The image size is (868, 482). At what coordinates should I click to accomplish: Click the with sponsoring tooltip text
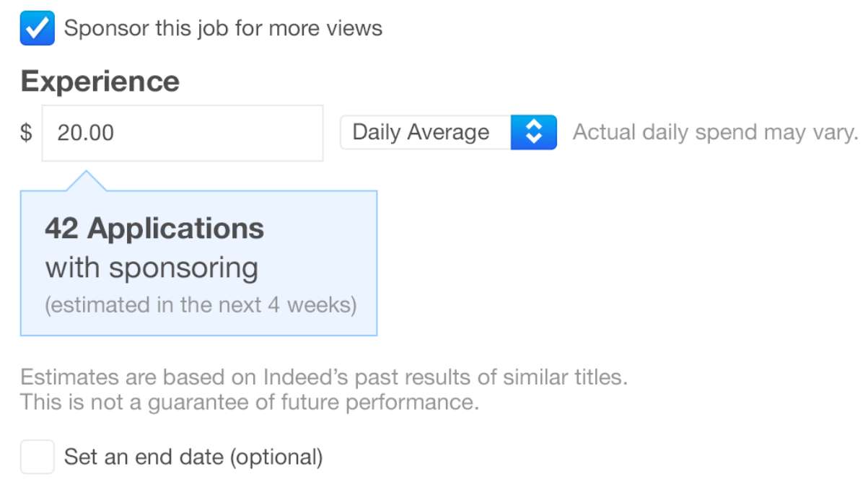(152, 267)
